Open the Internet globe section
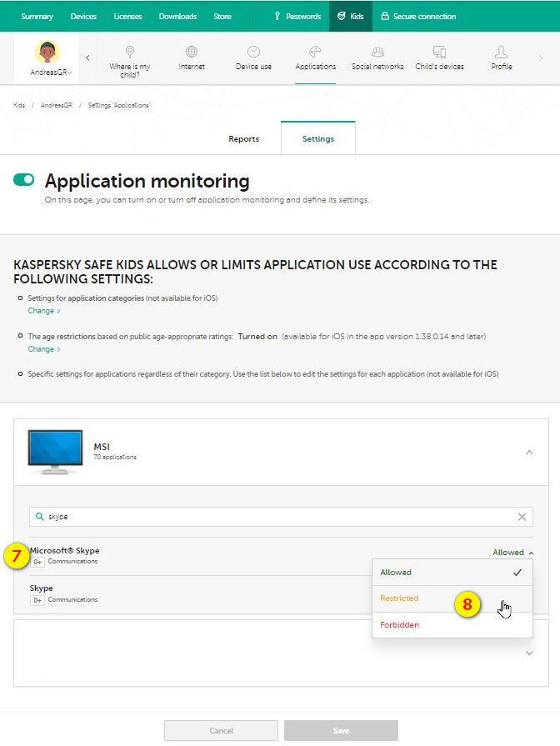Image resolution: width=560 pixels, height=746 pixels. pos(192,52)
